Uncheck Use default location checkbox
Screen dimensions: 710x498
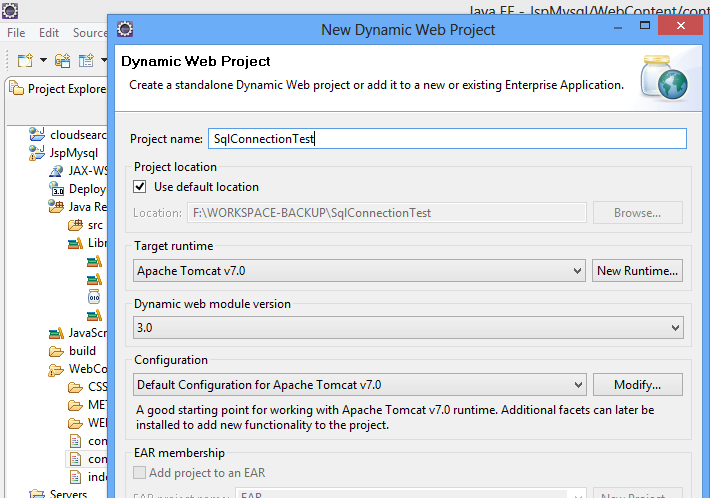click(x=139, y=187)
